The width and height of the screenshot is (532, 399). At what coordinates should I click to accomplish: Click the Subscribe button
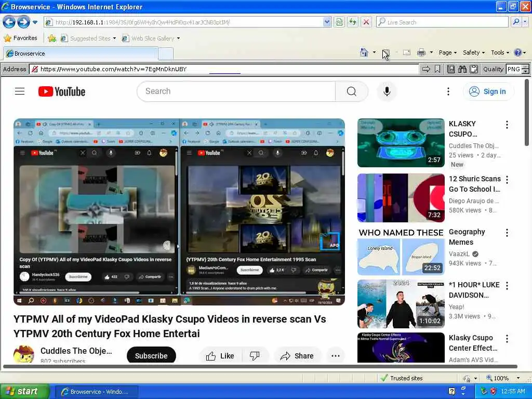151,355
